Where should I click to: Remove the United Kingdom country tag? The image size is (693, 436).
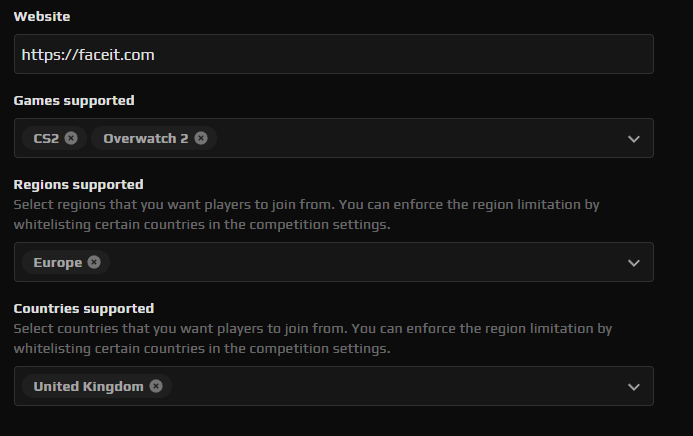(x=156, y=386)
